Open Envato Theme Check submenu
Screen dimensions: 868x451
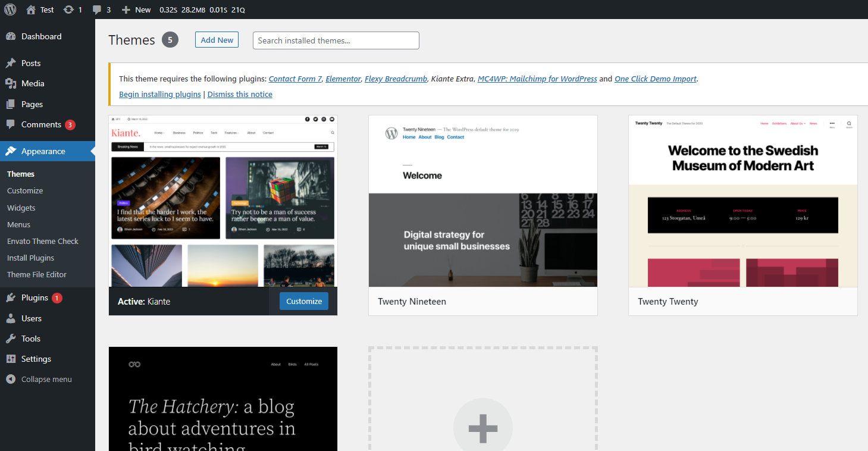43,241
